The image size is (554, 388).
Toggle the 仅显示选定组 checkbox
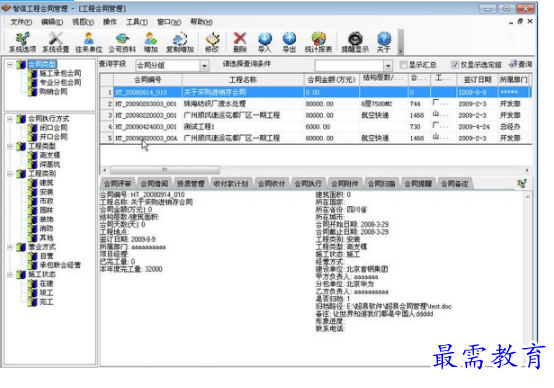pyautogui.click(x=455, y=65)
